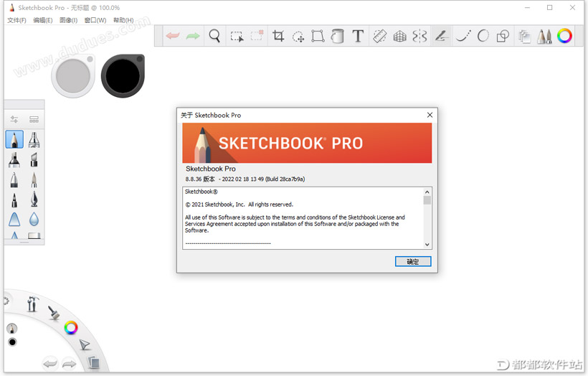The image size is (588, 376).
Task: Open the brush library icon
Action: point(34,119)
